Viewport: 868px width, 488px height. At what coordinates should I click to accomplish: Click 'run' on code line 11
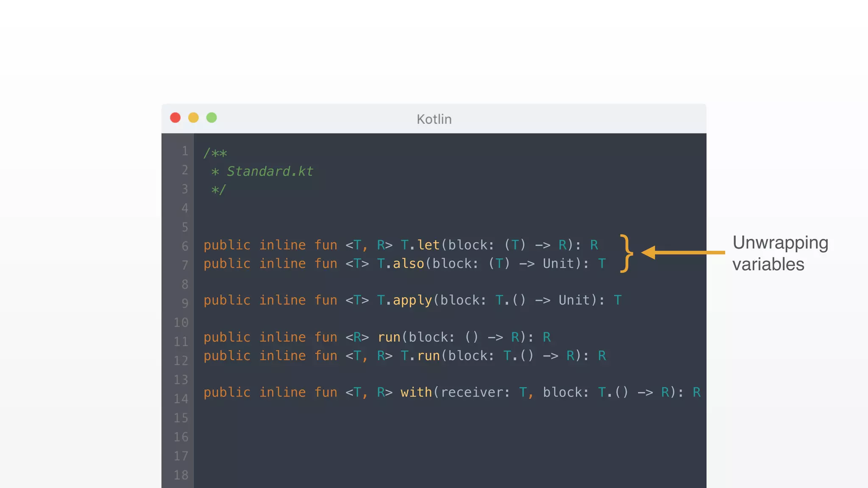point(389,337)
